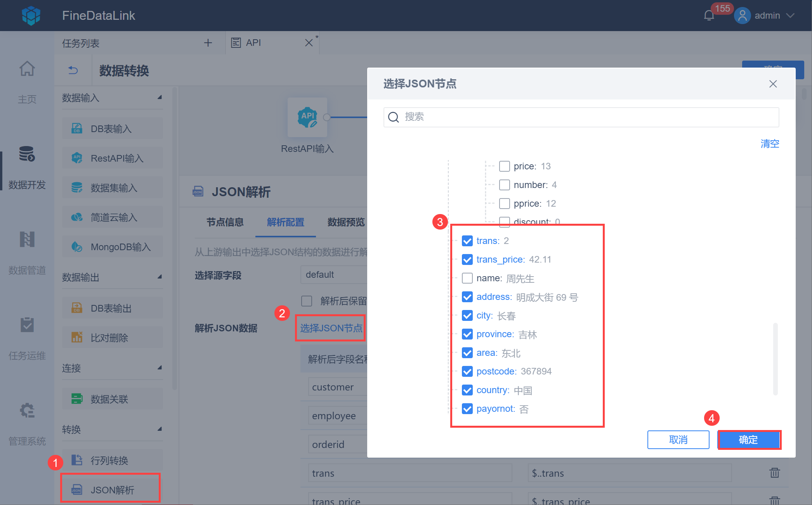Enable the price: 13 checkbox
The image size is (812, 505).
(505, 166)
